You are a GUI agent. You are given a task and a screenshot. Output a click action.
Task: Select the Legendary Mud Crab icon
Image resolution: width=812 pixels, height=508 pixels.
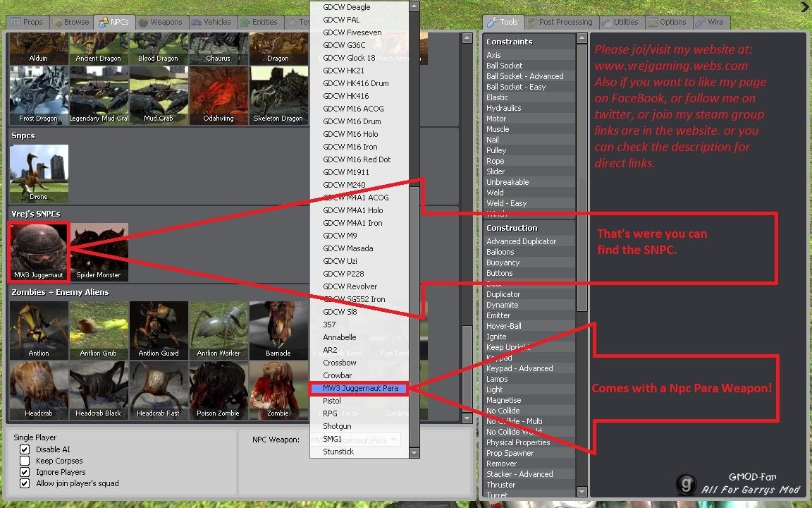(99, 95)
